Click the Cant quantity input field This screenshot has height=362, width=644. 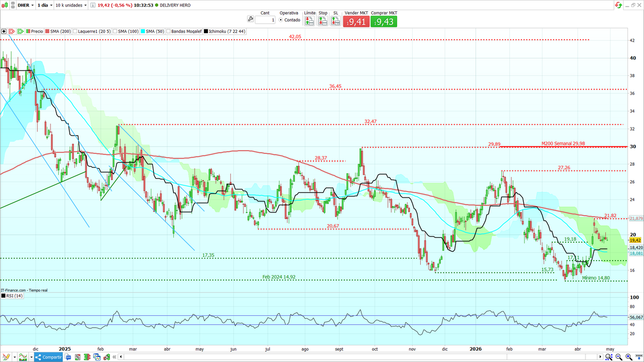click(265, 20)
